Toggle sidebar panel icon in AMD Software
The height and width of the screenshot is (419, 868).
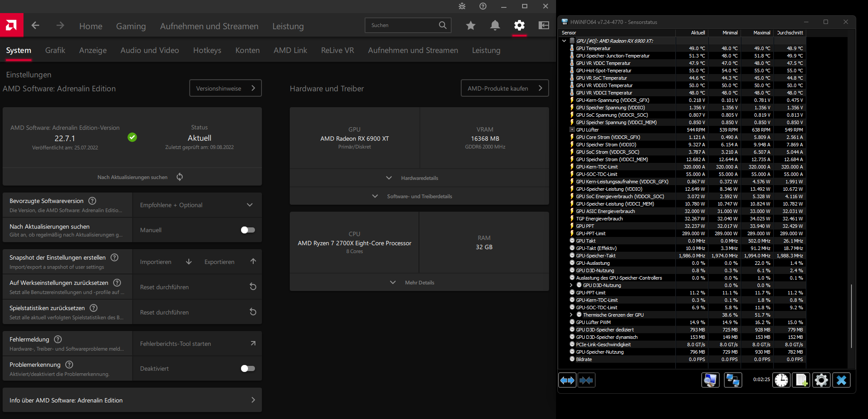pyautogui.click(x=543, y=25)
